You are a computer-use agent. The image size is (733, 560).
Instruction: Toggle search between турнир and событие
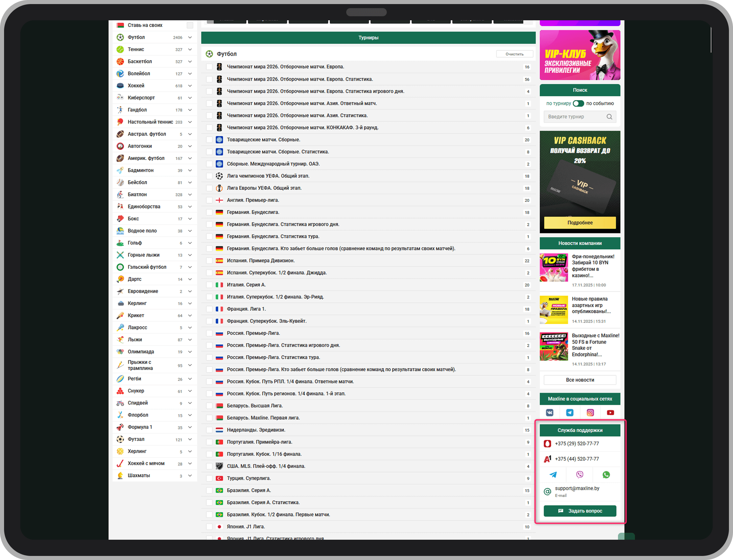pyautogui.click(x=578, y=103)
